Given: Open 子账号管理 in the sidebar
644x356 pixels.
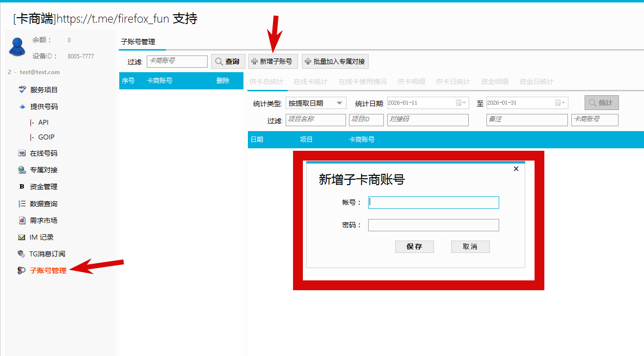Looking at the screenshot, I should click(48, 271).
